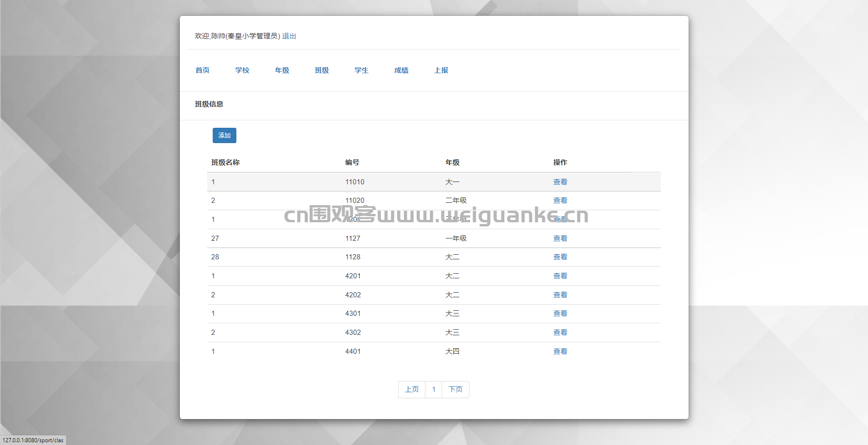Select the cell with number 1127
The width and height of the screenshot is (868, 445).
353,238
